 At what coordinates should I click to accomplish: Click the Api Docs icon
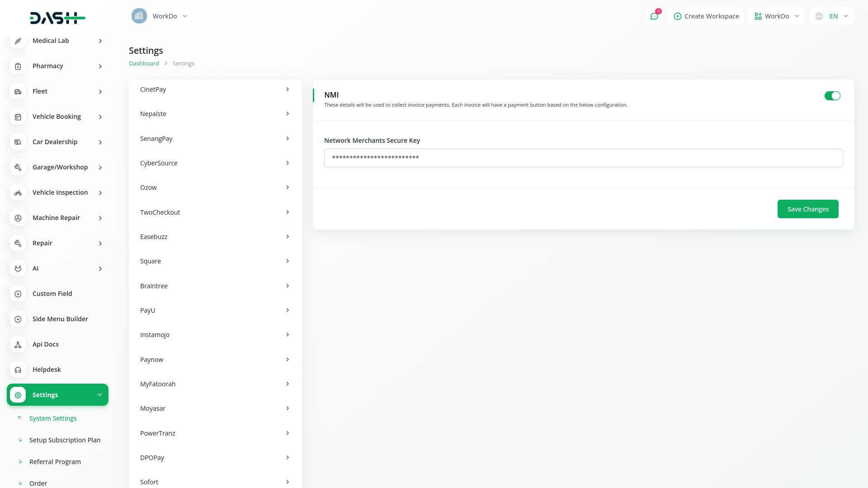(18, 345)
